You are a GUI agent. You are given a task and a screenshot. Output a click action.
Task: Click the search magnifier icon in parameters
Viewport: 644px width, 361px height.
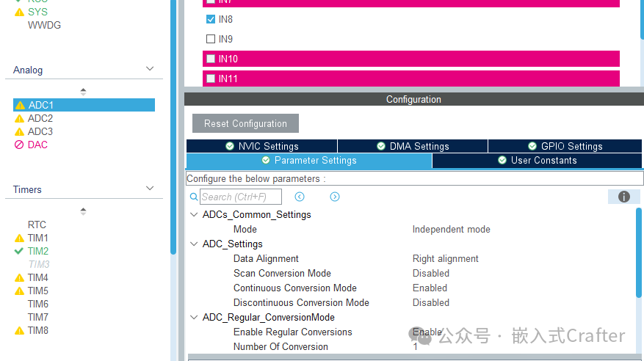click(x=194, y=197)
